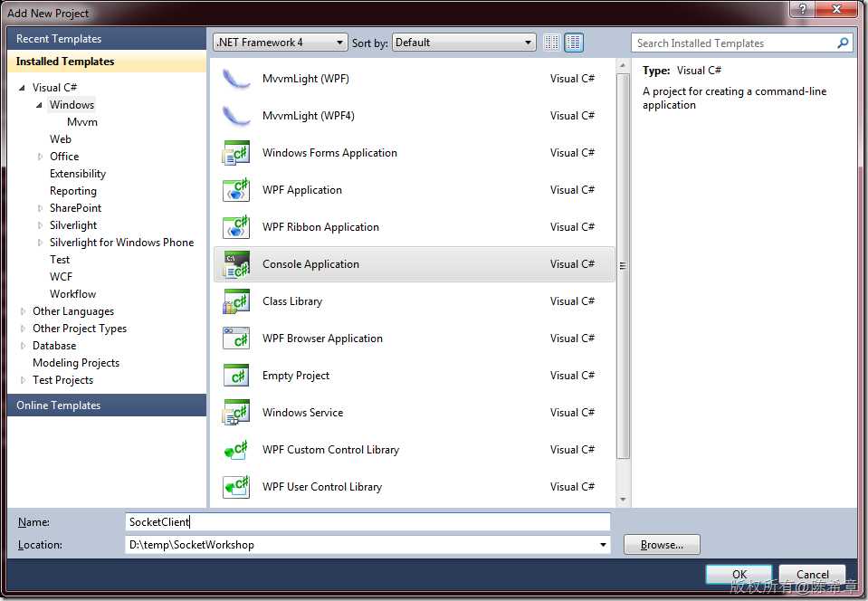Expand the Silverlight tree node

click(x=40, y=225)
